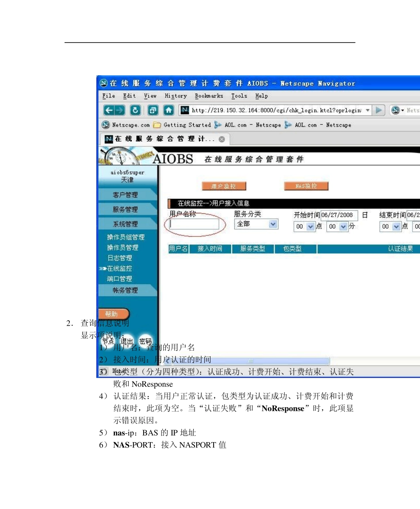Open 端口管理 in the sidebar
Image resolution: width=420 pixels, height=509 pixels.
click(x=119, y=279)
